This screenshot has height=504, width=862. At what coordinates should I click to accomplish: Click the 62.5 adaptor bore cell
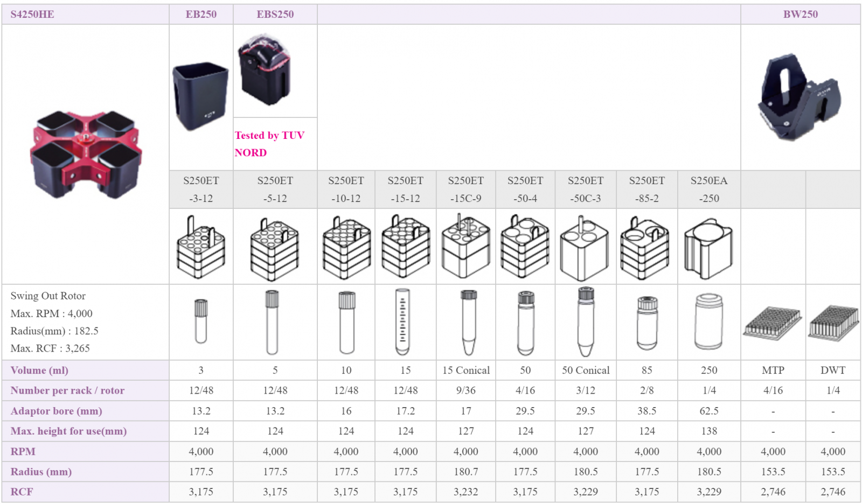click(x=709, y=411)
